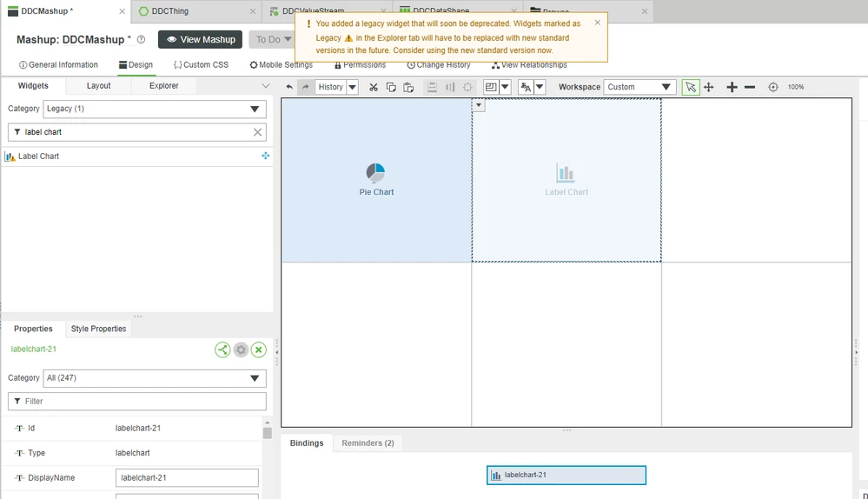868x499 pixels.
Task: Use the move handle beside Label Chart entry
Action: (266, 156)
